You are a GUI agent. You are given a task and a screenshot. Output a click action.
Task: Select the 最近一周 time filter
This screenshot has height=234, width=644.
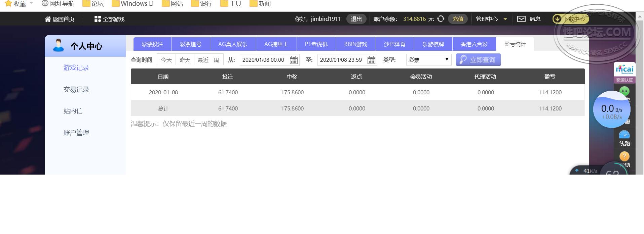(209, 60)
